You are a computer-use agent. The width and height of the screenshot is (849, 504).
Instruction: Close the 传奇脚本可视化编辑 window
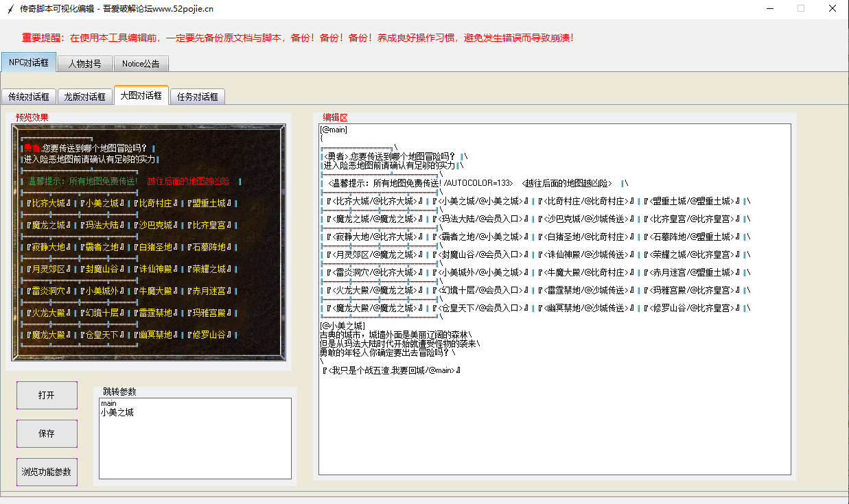832,8
